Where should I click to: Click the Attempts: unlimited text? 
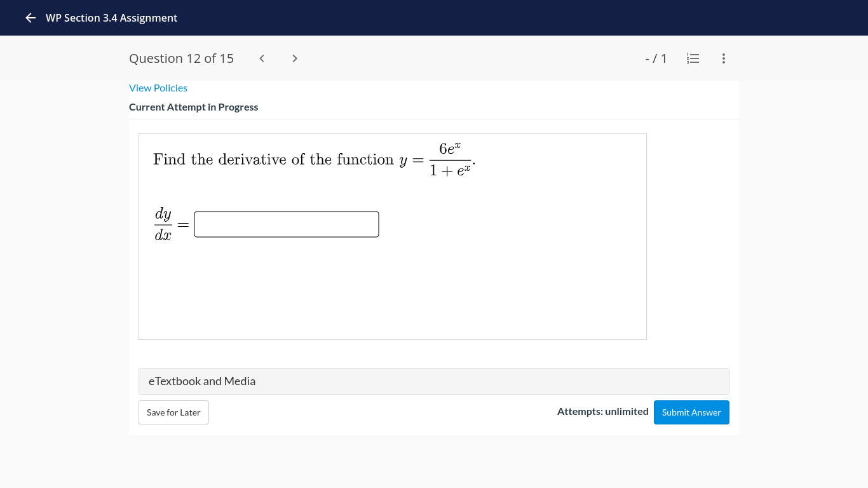click(x=602, y=412)
